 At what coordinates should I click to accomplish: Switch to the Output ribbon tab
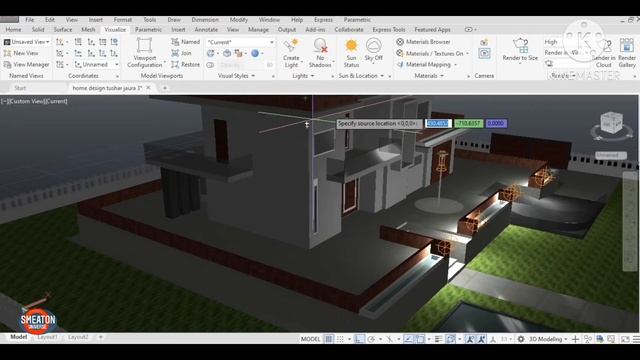tap(287, 29)
